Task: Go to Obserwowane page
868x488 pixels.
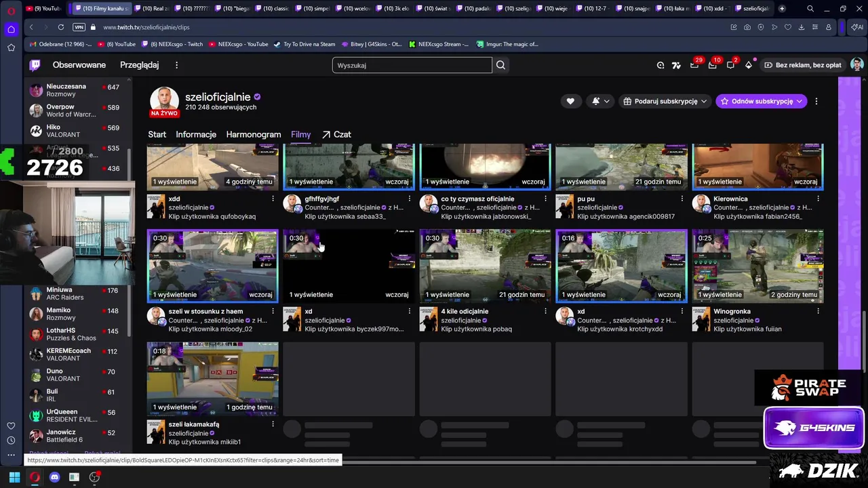Action: point(79,65)
